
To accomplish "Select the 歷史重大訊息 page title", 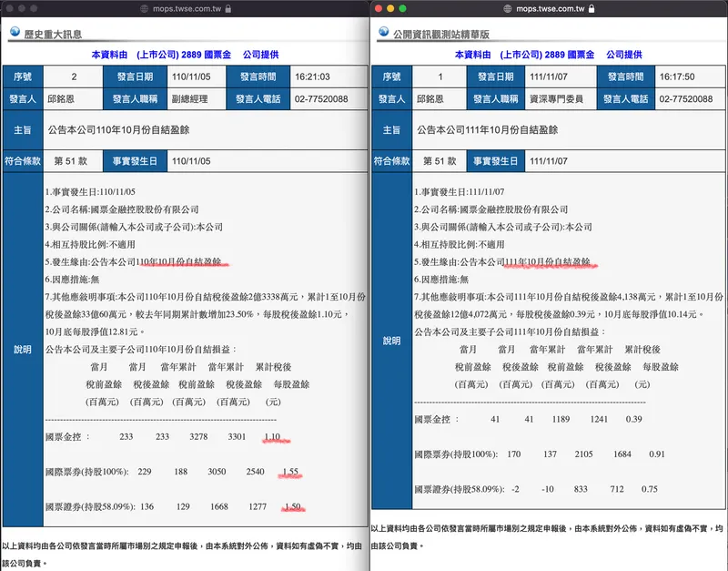I will pyautogui.click(x=53, y=35).
